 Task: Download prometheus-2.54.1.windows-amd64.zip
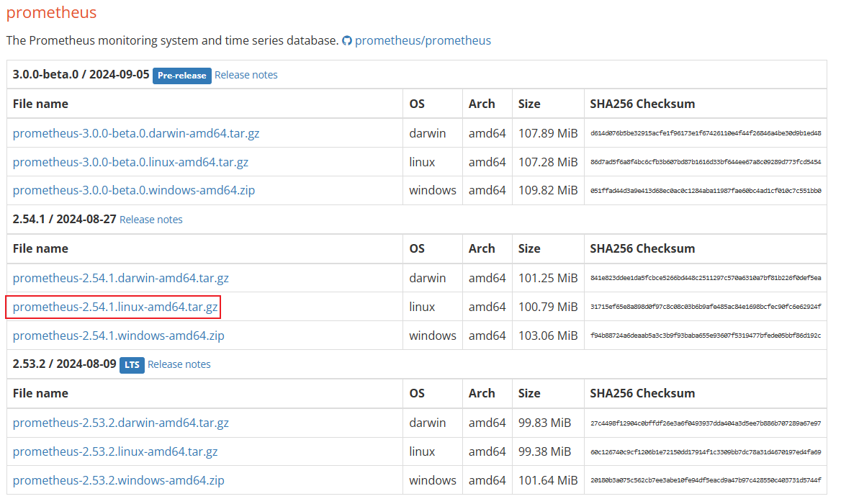pyautogui.click(x=119, y=336)
